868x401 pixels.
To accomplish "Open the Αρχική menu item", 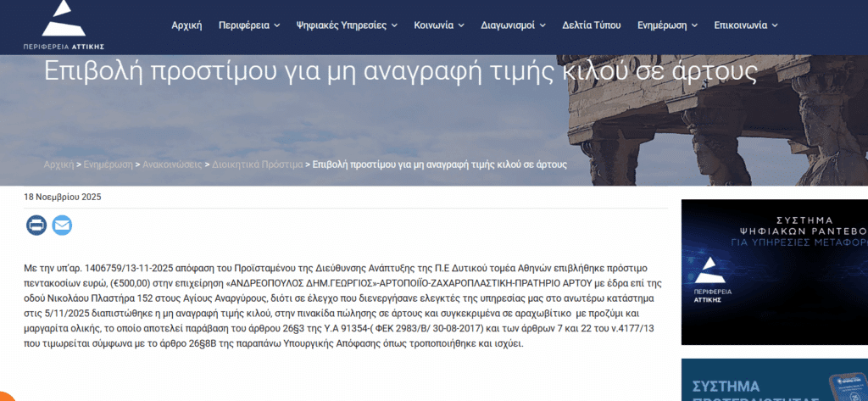I will click(x=186, y=25).
